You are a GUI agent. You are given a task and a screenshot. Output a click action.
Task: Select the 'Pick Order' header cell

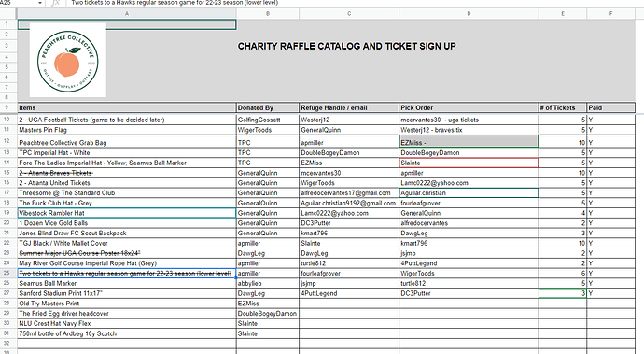[469, 107]
